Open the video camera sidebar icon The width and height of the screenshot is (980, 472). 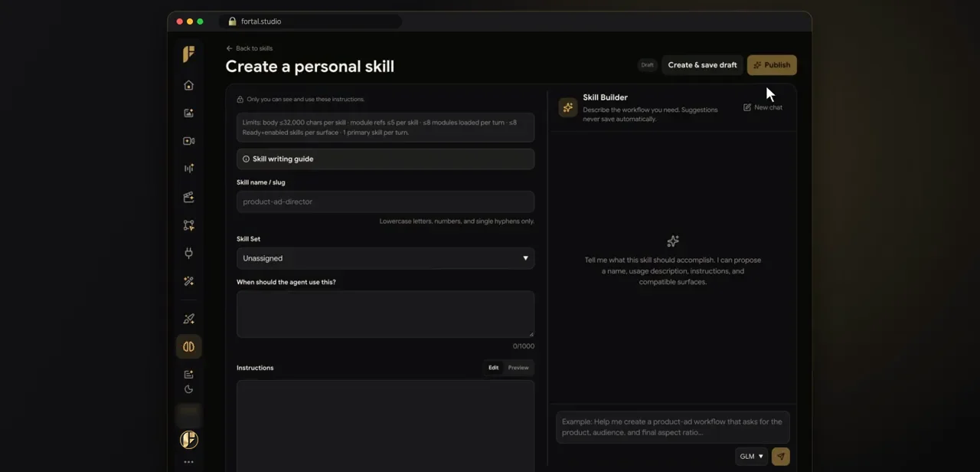(x=188, y=141)
